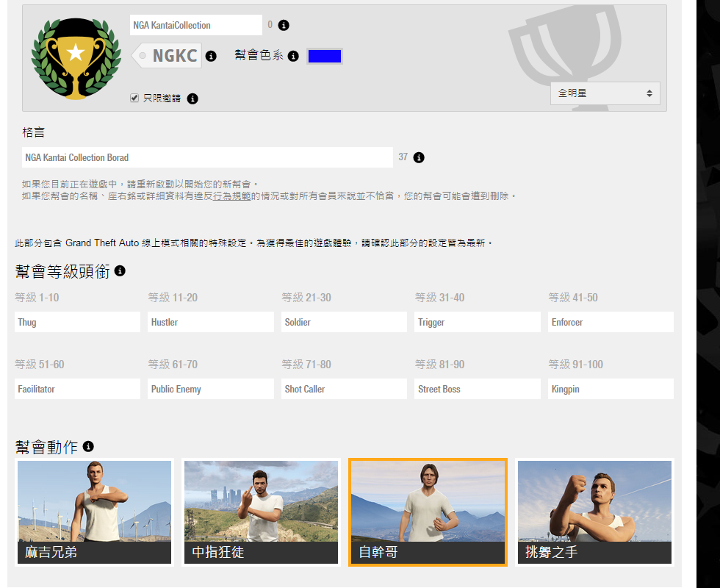
Task: Click the 幫會色系 label text
Action: (259, 55)
